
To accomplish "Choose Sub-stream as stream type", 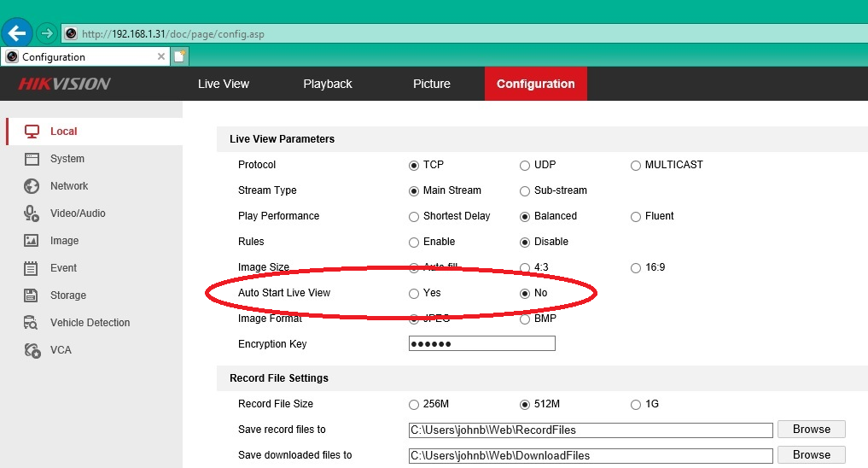I will tap(525, 190).
